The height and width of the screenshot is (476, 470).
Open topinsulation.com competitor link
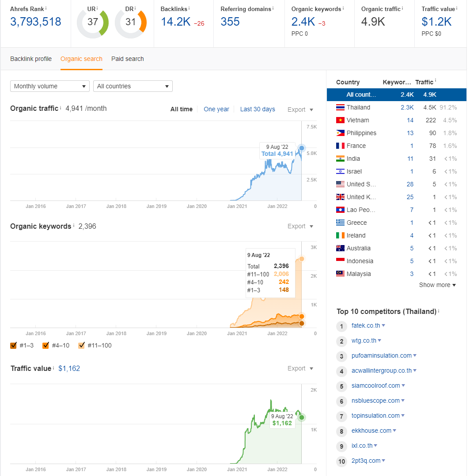coord(375,416)
